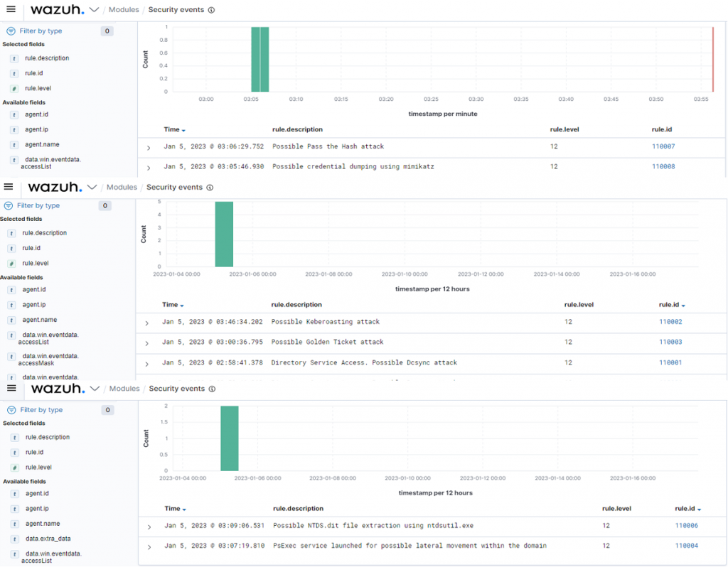Screen dimensions: 728x567
Task: Click the filter icon in the Pass the Hash panel
Action: [11, 31]
